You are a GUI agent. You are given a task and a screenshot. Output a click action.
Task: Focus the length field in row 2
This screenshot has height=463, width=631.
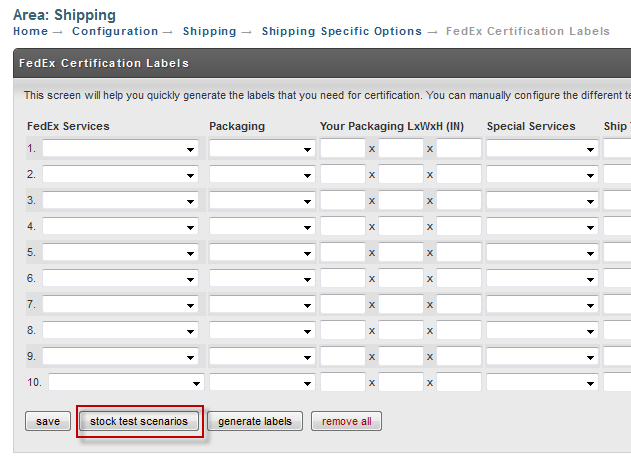pos(343,175)
